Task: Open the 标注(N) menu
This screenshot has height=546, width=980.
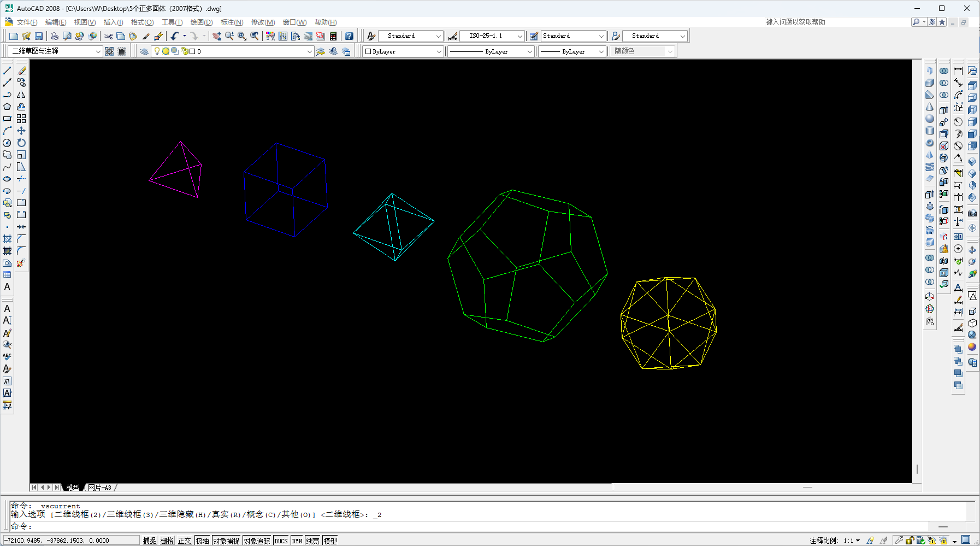Action: tap(232, 22)
